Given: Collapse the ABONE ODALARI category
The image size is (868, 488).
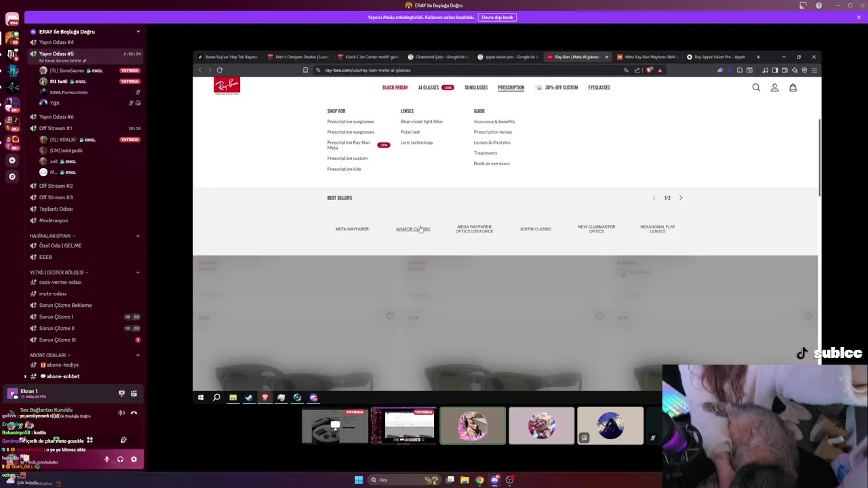Looking at the screenshot, I should [50, 355].
